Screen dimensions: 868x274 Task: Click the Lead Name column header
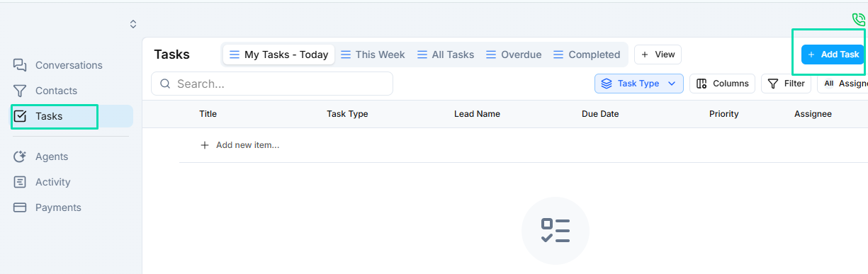pos(477,114)
